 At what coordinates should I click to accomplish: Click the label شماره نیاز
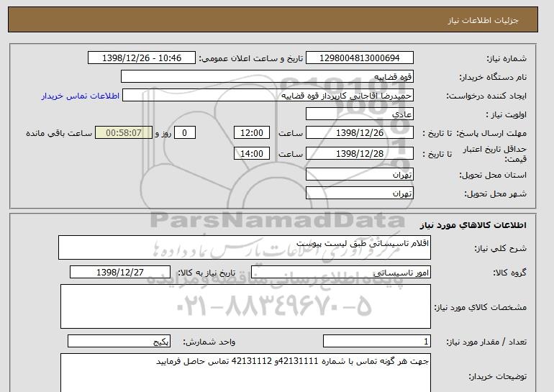tap(507, 58)
